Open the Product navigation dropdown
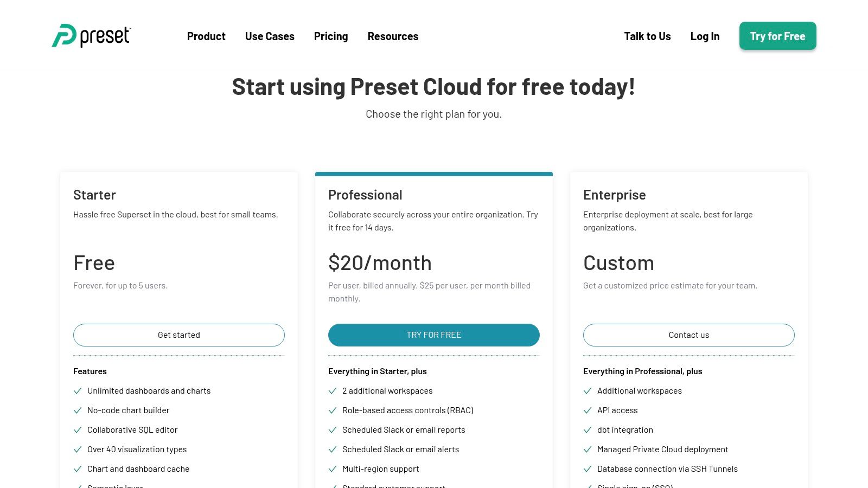The image size is (868, 488). [x=206, y=36]
